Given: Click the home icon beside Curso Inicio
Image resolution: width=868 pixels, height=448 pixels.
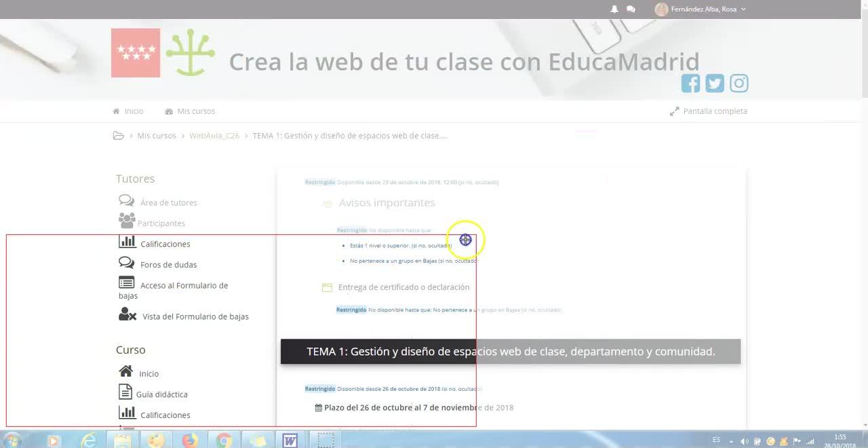Looking at the screenshot, I should pyautogui.click(x=126, y=371).
